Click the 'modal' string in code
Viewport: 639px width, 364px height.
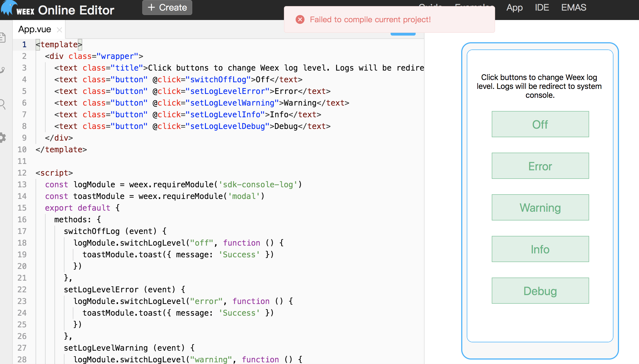click(244, 196)
